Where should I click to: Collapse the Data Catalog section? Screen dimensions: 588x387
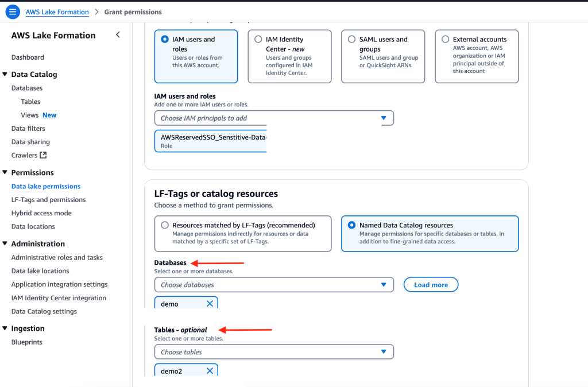pos(5,74)
